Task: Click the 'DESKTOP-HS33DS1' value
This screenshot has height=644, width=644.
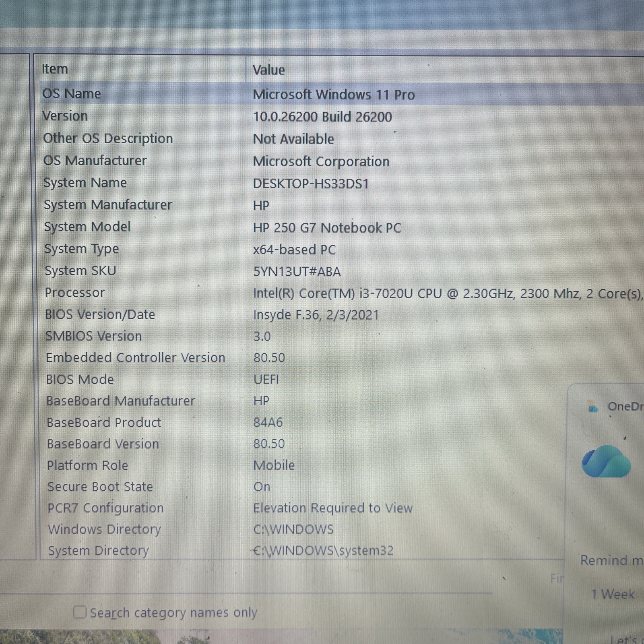Action: [311, 184]
